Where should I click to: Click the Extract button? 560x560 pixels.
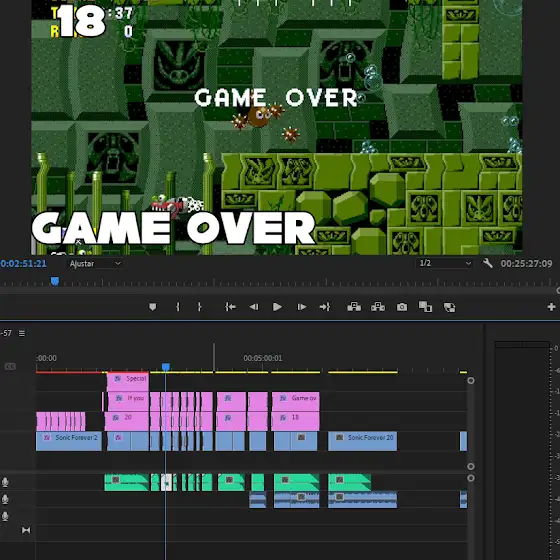(378, 307)
